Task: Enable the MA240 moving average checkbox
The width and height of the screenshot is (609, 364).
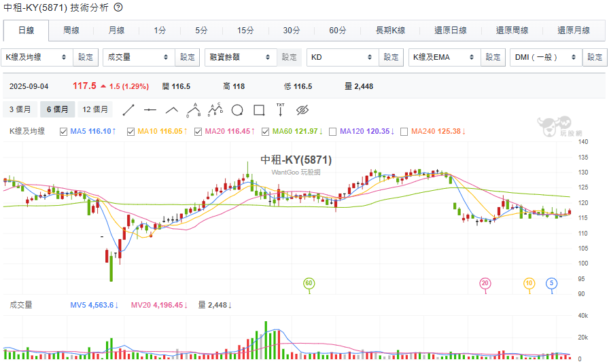Action: [x=404, y=131]
